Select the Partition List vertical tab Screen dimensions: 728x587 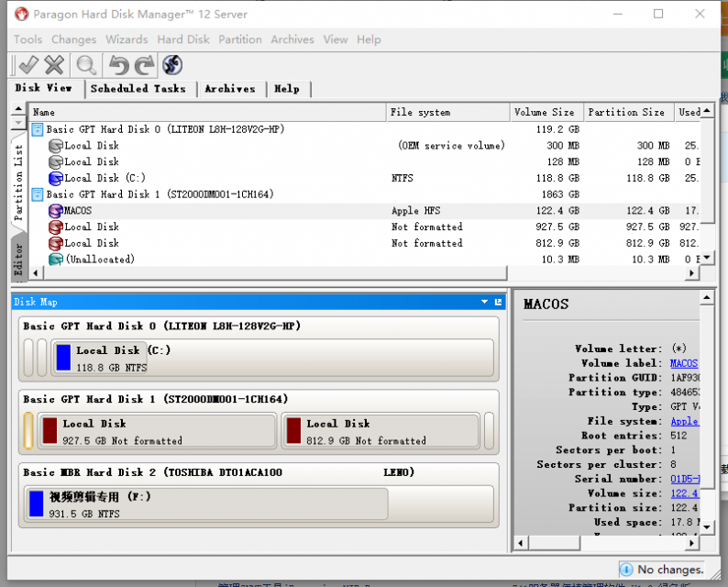[18, 182]
